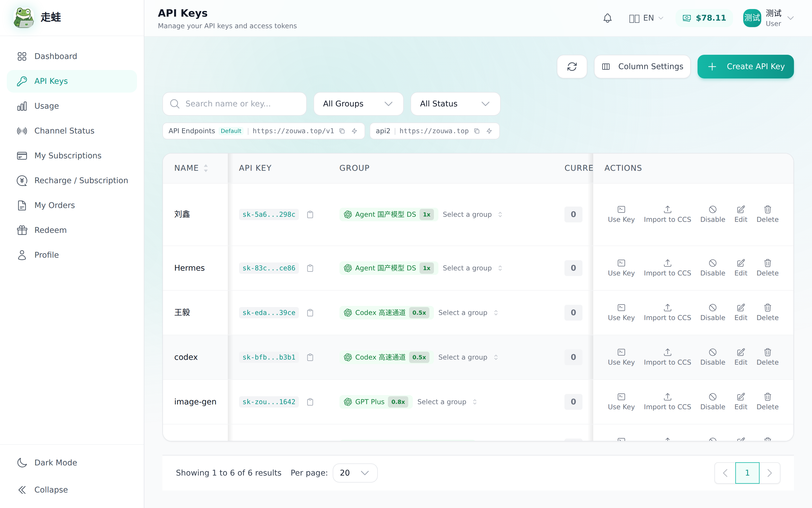
Task: Delete the image-gen API key
Action: coord(767,402)
